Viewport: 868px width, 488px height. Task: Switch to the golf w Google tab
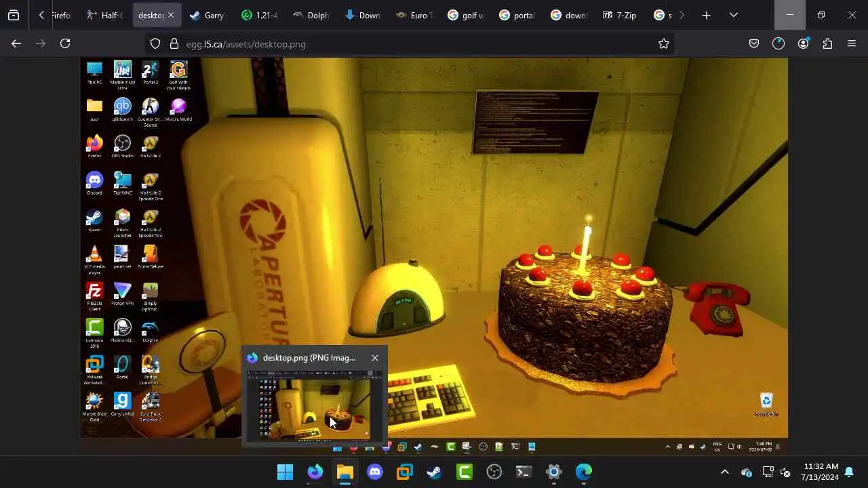pyautogui.click(x=466, y=15)
